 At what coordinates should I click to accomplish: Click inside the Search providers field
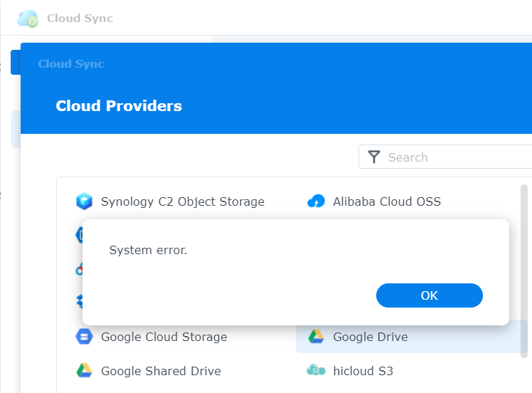[455, 157]
